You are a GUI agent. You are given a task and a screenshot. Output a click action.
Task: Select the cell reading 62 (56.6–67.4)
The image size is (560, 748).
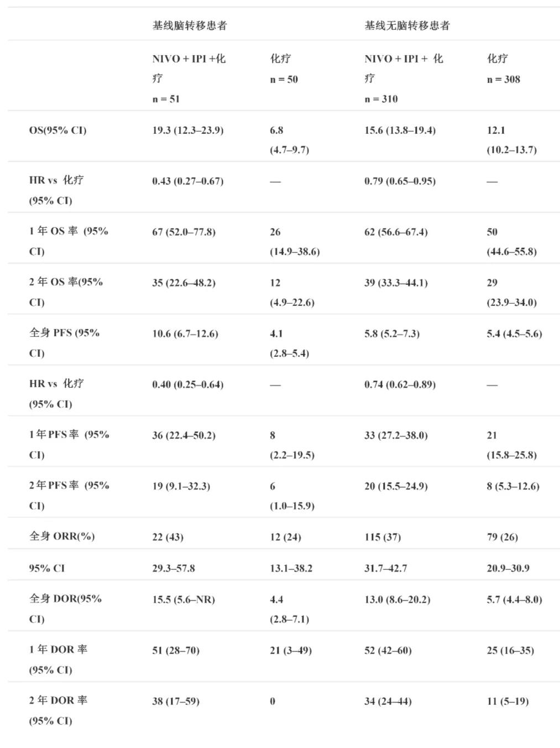point(396,232)
